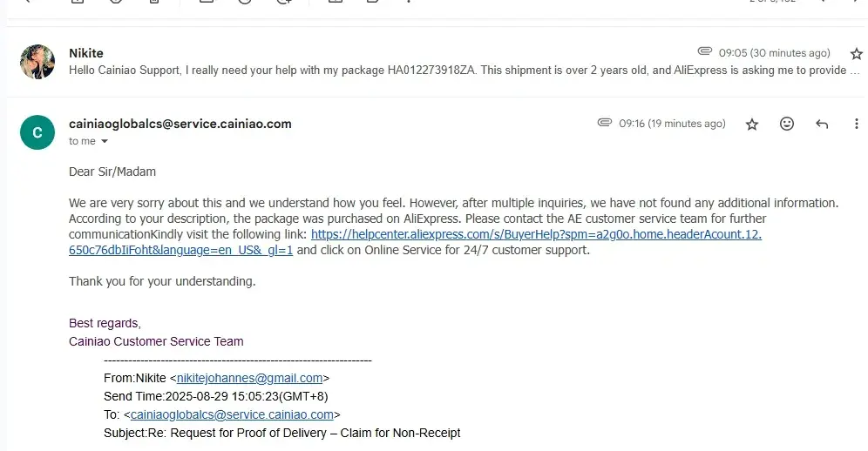
Task: Open the AliExpress helpcenter BuyerHelp link
Action: coord(536,235)
